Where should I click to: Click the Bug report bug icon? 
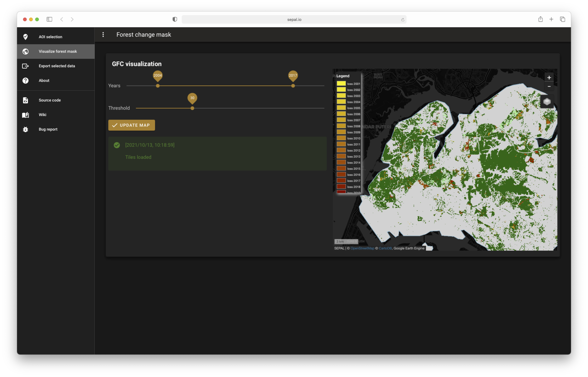pos(25,129)
